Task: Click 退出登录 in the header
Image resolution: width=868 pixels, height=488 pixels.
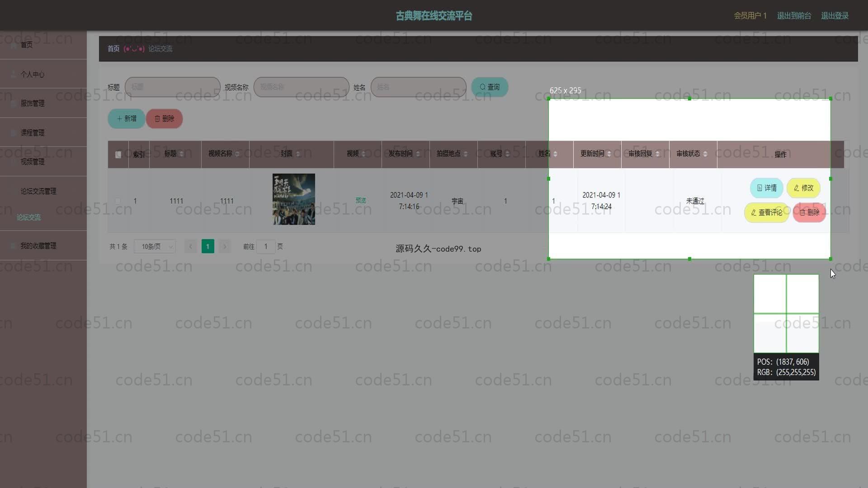Action: 835,16
